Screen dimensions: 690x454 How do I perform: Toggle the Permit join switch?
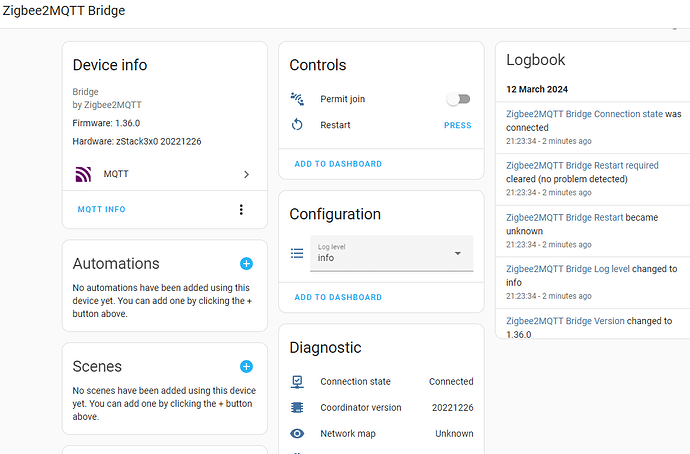coord(459,99)
